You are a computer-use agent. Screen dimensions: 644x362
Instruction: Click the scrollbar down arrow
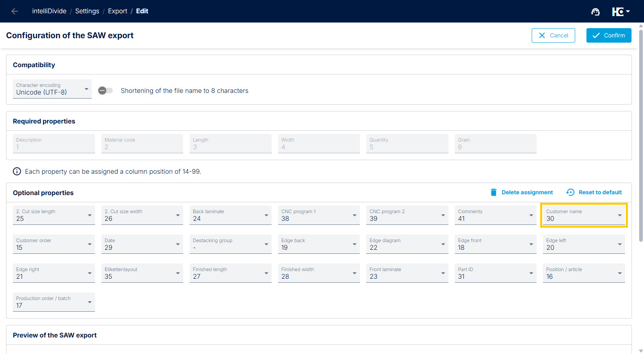click(x=641, y=351)
